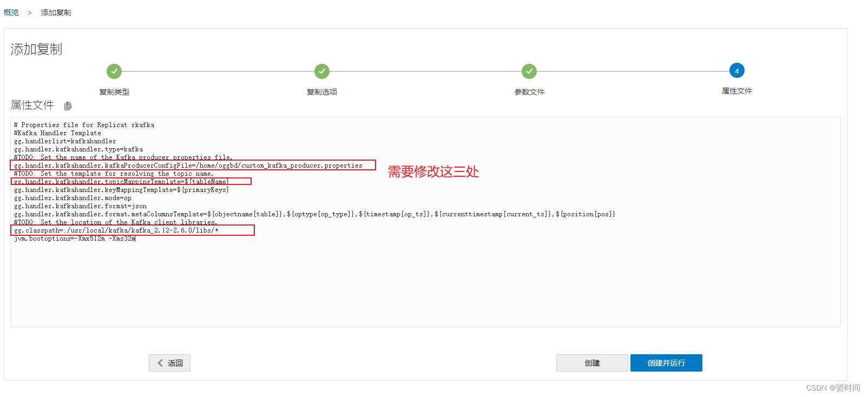Click the line gg.handler.kafkahandler.type=kafka
Image resolution: width=868 pixels, height=397 pixels.
tap(78, 149)
